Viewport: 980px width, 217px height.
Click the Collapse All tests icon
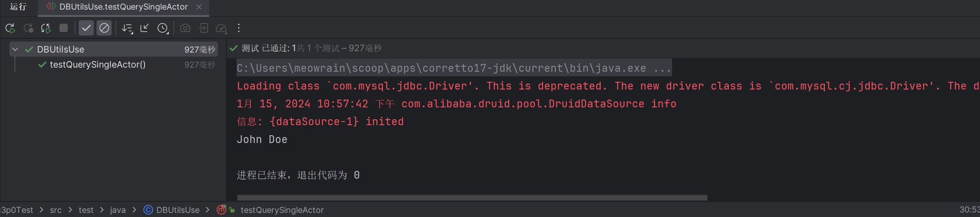(145, 28)
